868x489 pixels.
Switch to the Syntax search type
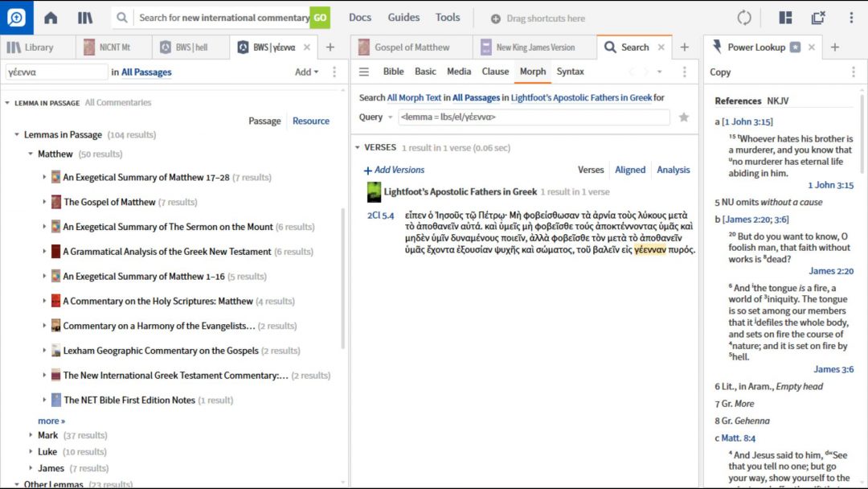[x=570, y=72]
